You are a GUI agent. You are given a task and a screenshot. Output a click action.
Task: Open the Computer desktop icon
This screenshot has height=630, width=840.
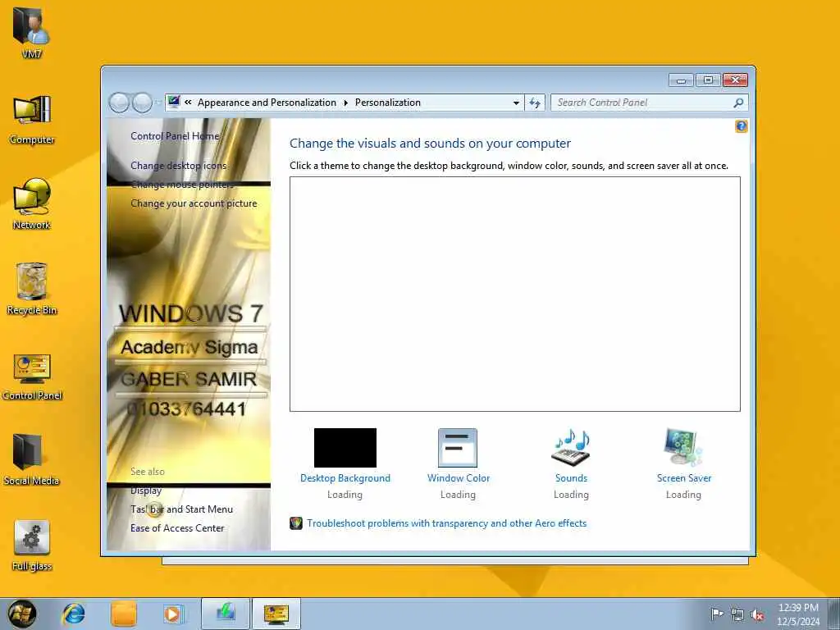[x=32, y=120]
